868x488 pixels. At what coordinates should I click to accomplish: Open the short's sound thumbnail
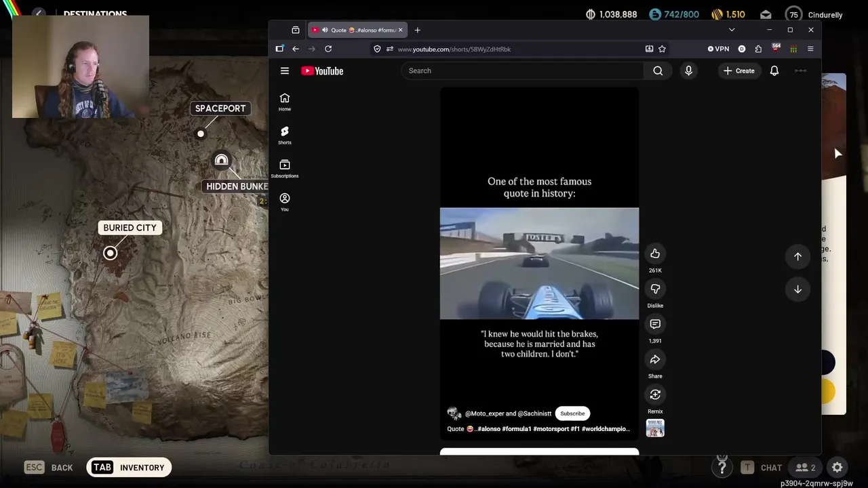655,428
